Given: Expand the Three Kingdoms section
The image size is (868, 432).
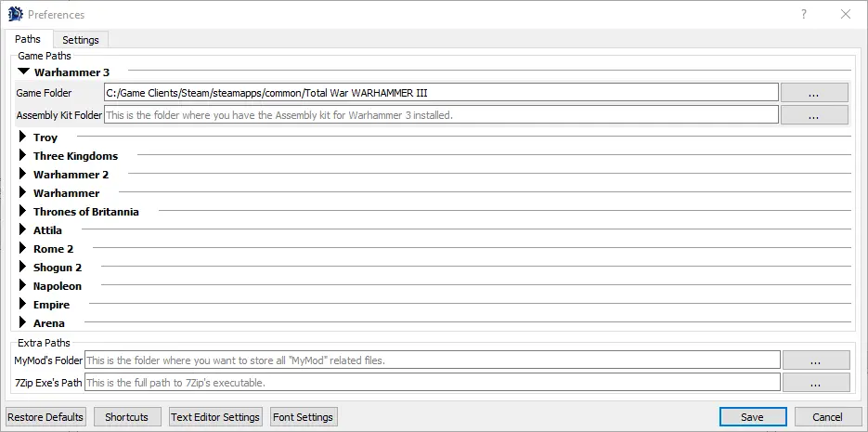Looking at the screenshot, I should coord(22,156).
